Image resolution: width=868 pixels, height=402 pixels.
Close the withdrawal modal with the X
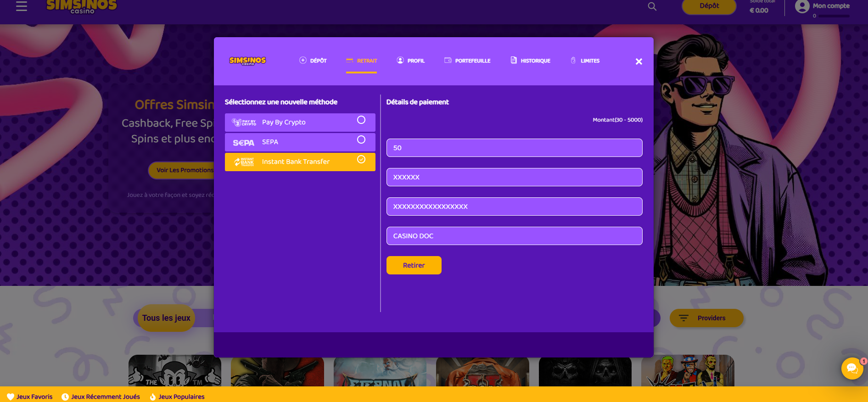[x=638, y=61]
